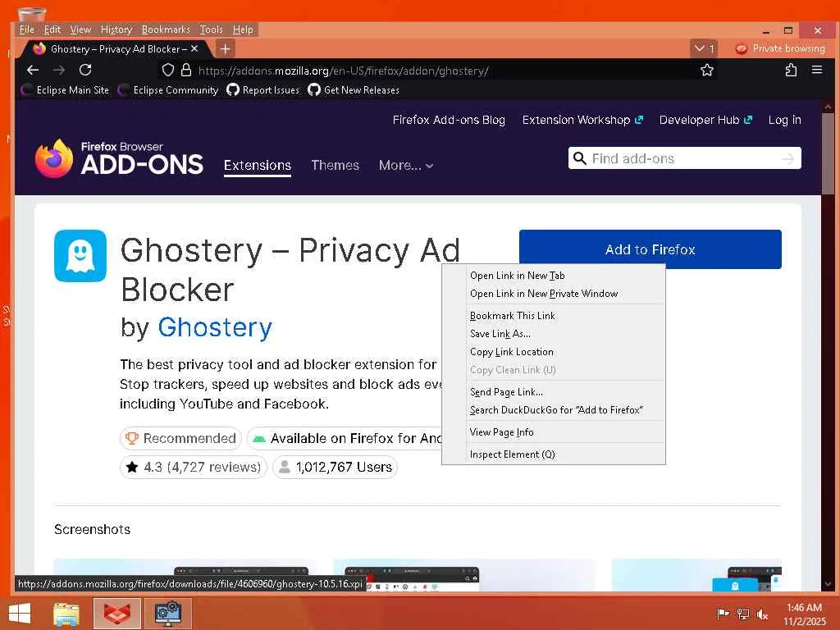Open a new tab with plus button
This screenshot has width=840, height=630.
coord(225,49)
